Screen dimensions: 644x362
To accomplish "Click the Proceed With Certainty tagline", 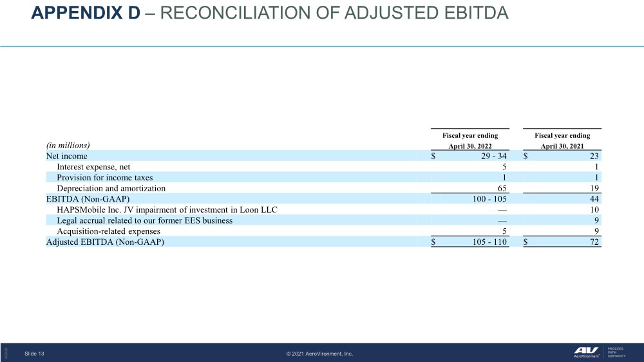I will point(616,352).
